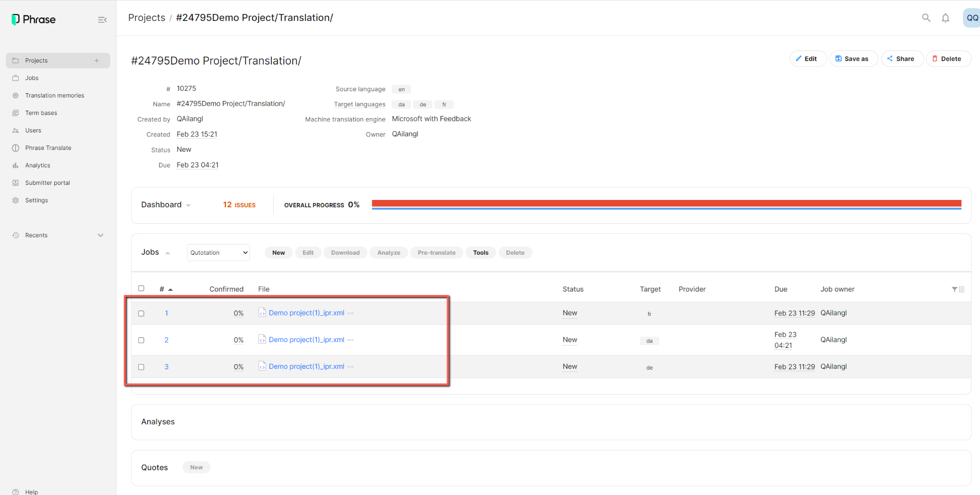This screenshot has width=980, height=495.
Task: Click the Users icon in sidebar
Action: [16, 131]
